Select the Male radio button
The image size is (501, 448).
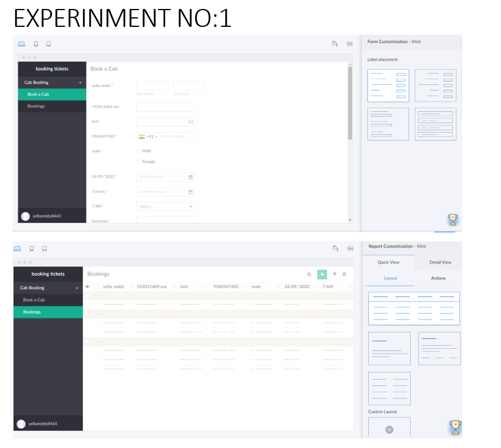138,151
